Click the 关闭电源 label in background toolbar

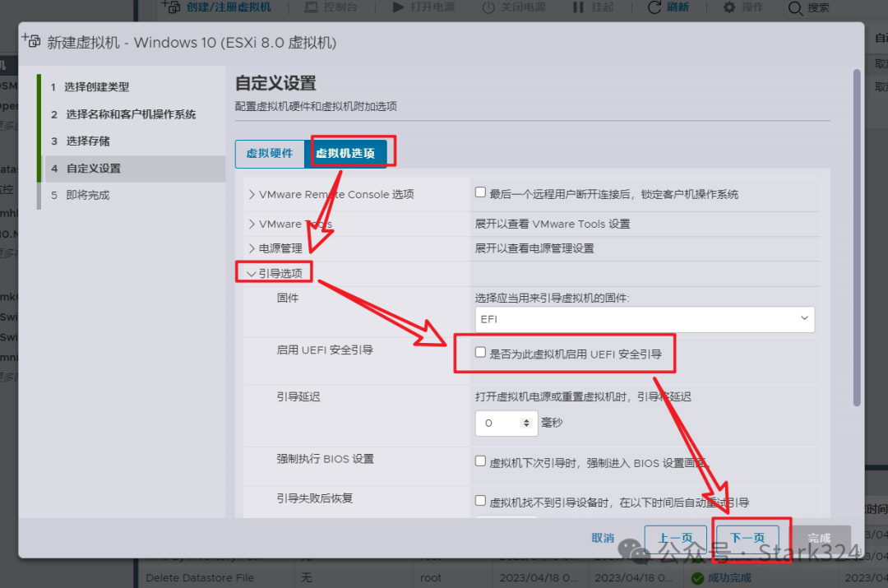pos(523,7)
